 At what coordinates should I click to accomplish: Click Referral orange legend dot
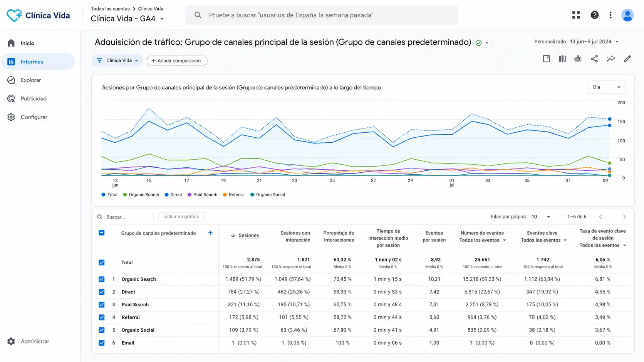point(225,195)
